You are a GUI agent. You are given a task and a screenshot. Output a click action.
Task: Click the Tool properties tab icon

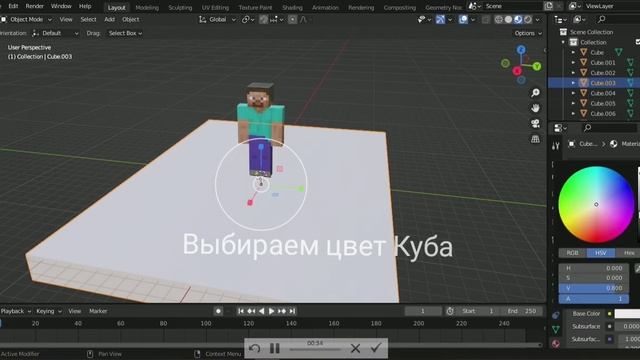[x=556, y=146]
